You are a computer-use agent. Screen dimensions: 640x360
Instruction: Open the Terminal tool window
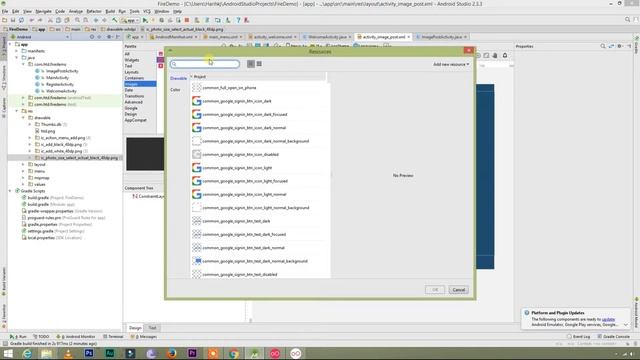click(x=113, y=337)
